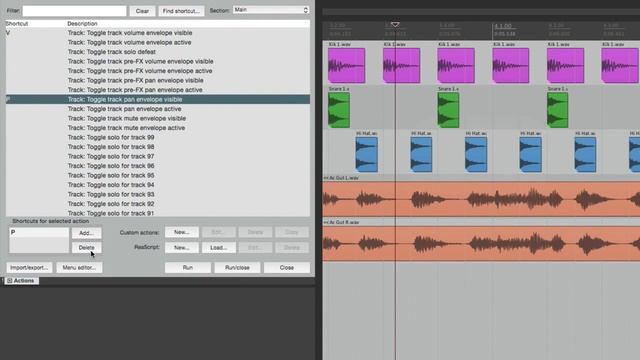Open the Section dropdown set to Main

271,10
